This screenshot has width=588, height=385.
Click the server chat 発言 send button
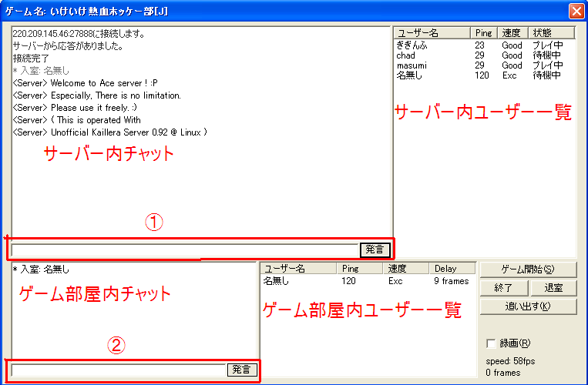pos(375,249)
